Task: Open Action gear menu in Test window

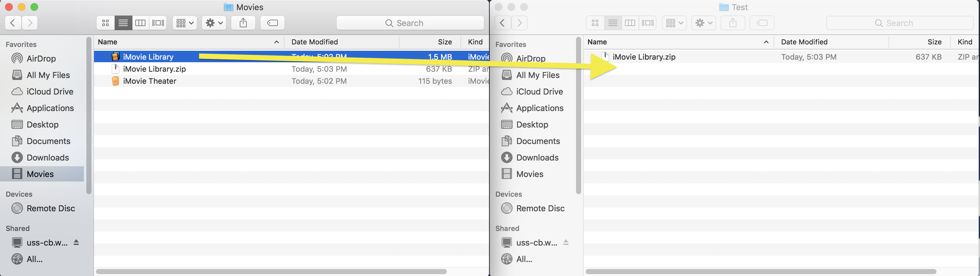Action: tap(703, 23)
